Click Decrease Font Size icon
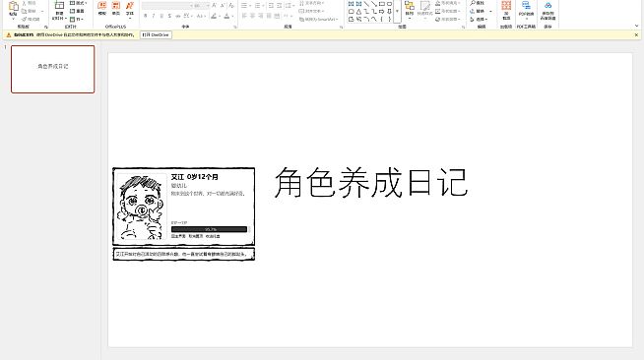 click(223, 5)
